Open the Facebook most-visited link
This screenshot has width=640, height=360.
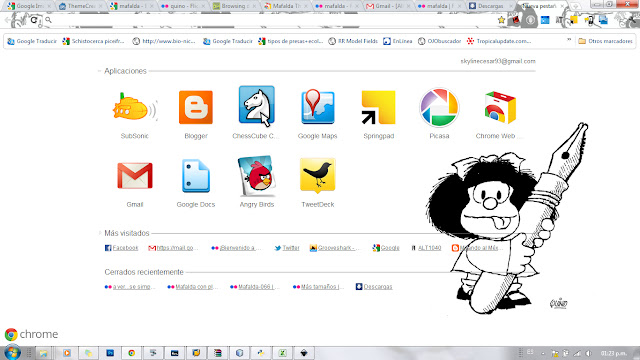122,248
